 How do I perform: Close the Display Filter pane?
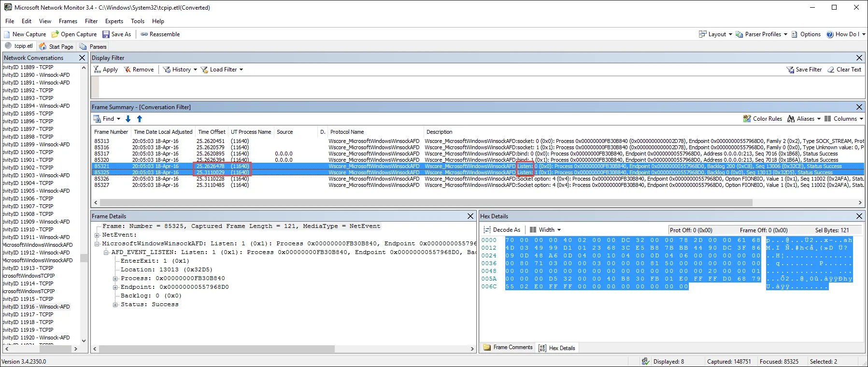pyautogui.click(x=859, y=58)
